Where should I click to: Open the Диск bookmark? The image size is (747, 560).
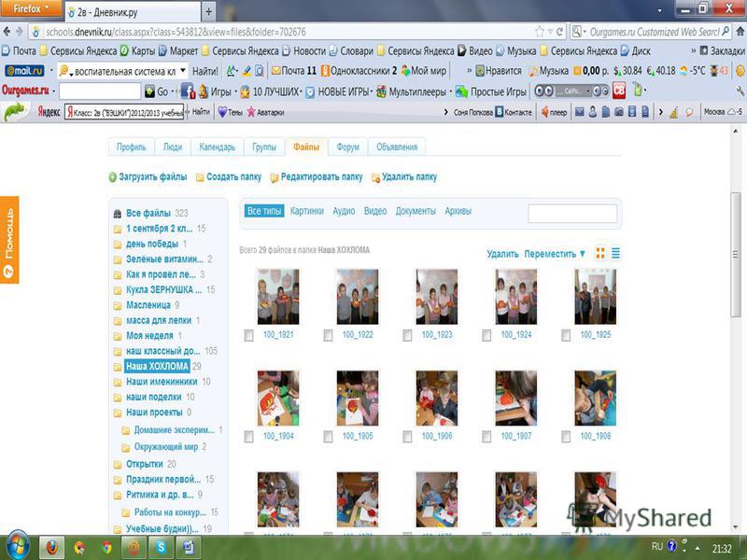click(x=636, y=51)
